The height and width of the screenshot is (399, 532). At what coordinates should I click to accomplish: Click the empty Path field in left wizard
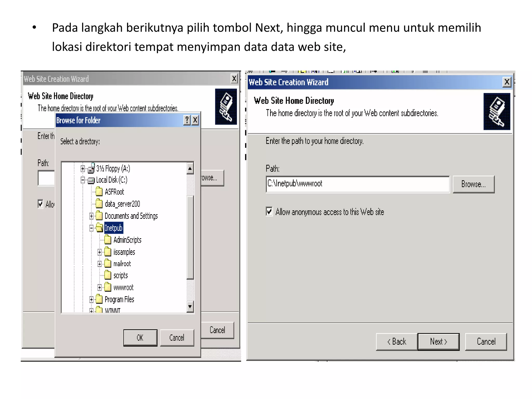click(x=46, y=178)
